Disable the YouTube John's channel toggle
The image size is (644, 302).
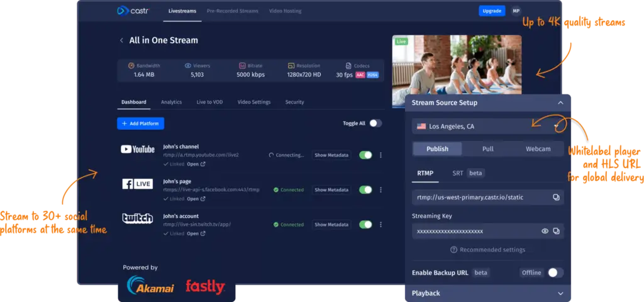click(365, 155)
